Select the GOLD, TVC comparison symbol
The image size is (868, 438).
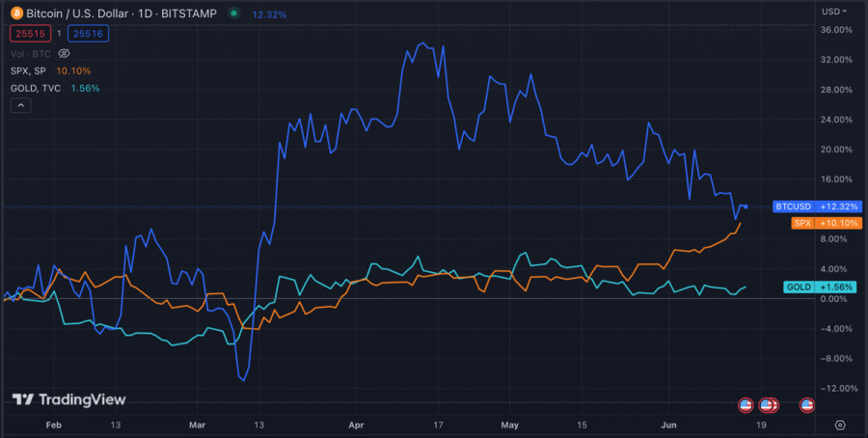(x=35, y=88)
